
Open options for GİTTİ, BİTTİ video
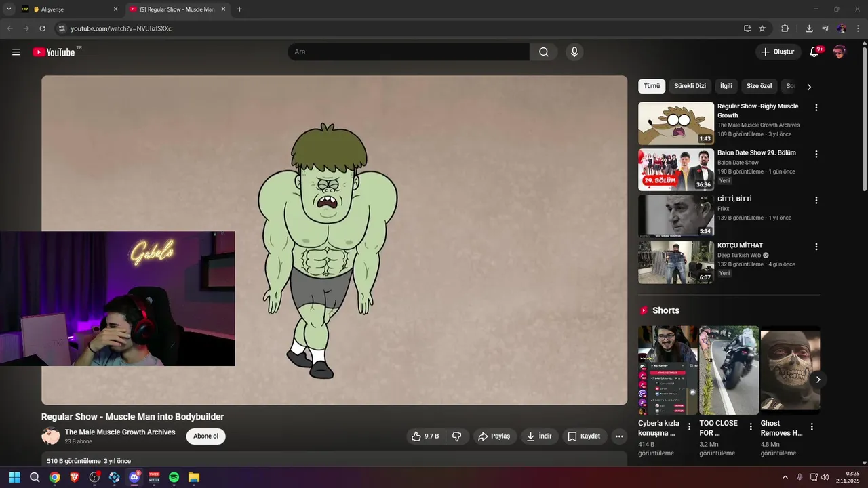tap(816, 201)
